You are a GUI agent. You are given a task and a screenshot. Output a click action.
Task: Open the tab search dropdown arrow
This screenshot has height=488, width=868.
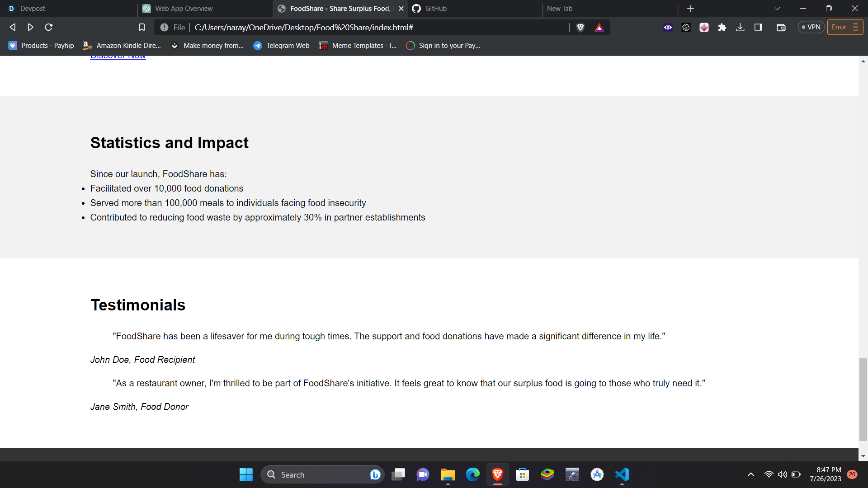coord(778,8)
